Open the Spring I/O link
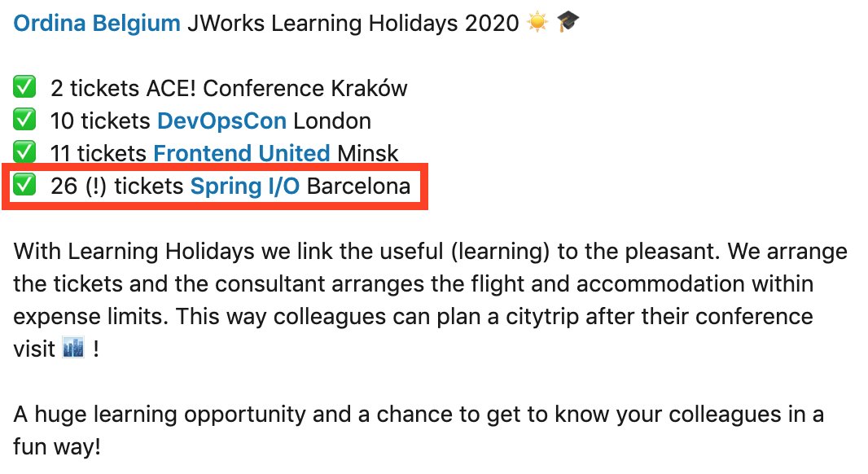 tap(244, 187)
